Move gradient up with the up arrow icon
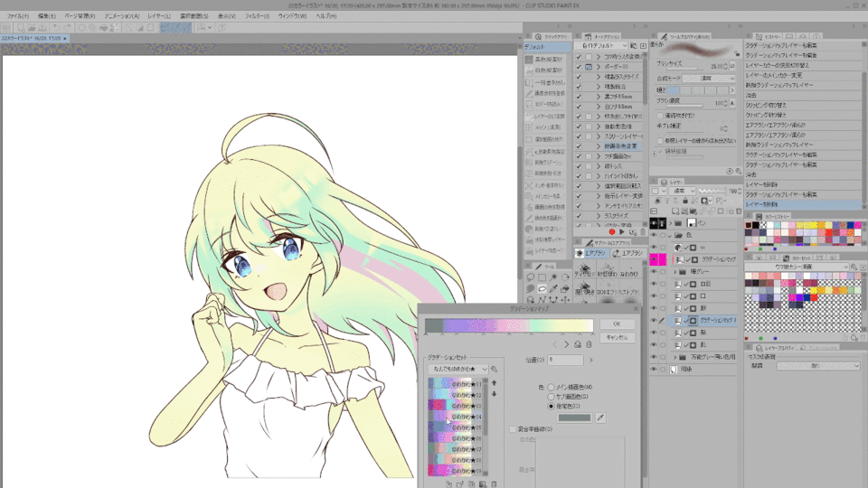This screenshot has width=868, height=488. point(494,383)
